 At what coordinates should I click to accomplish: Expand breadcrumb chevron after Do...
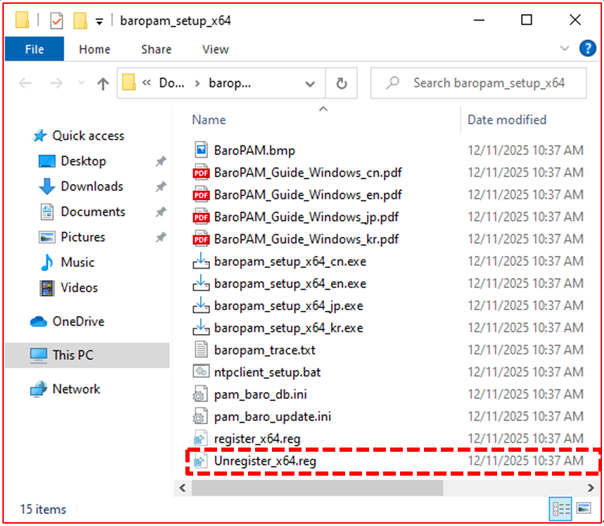tap(197, 84)
